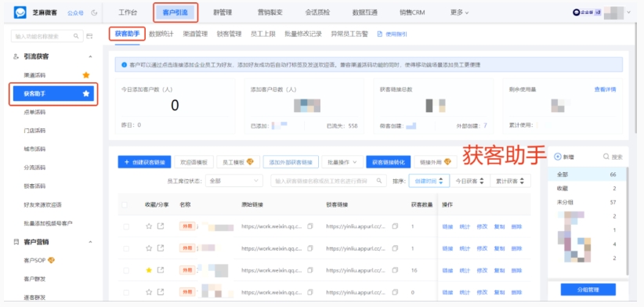Switch to the 数据统计 sub-tab
Screen dimensions: 644x307
click(x=161, y=34)
